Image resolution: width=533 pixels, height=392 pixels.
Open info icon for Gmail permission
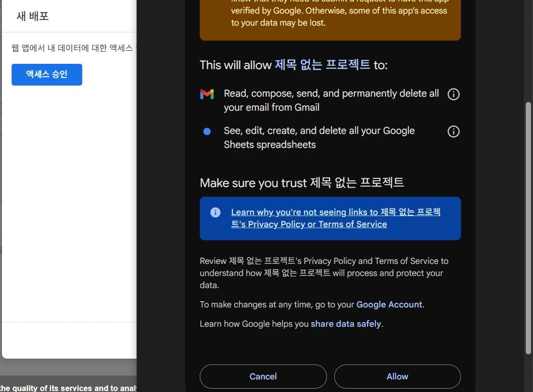tap(453, 94)
